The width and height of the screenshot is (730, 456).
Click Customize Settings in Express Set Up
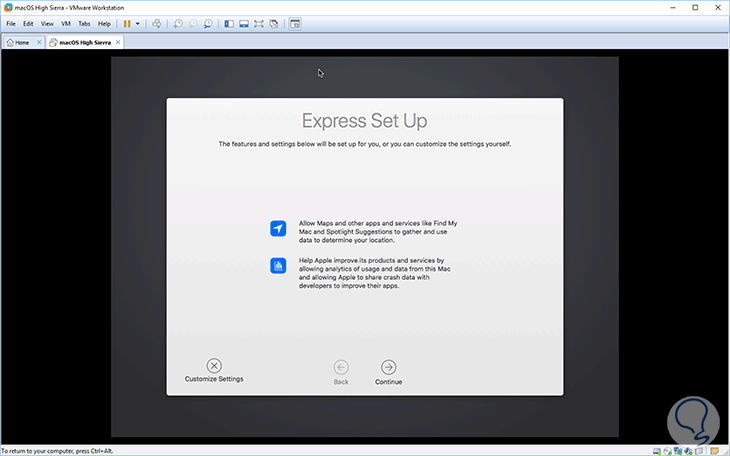214,371
